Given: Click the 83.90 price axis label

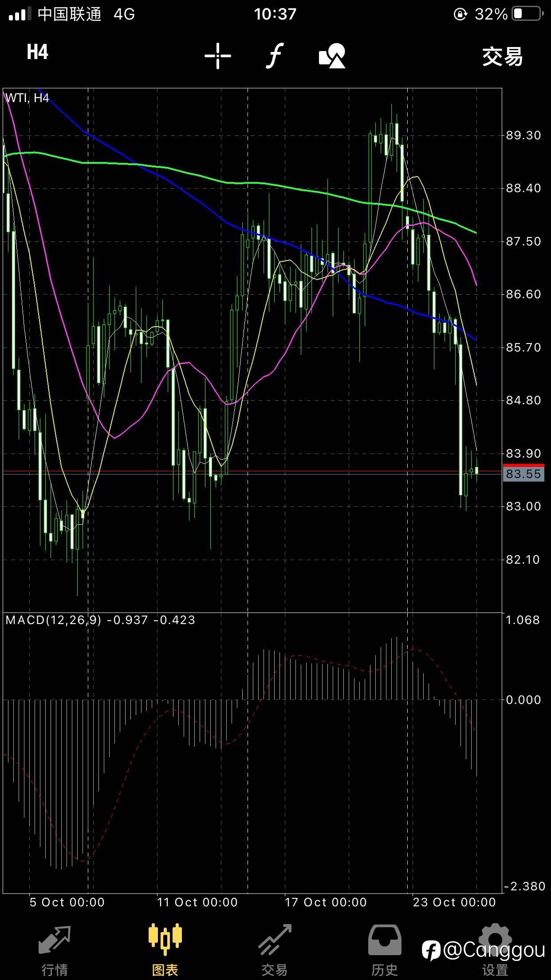Looking at the screenshot, I should point(523,454).
